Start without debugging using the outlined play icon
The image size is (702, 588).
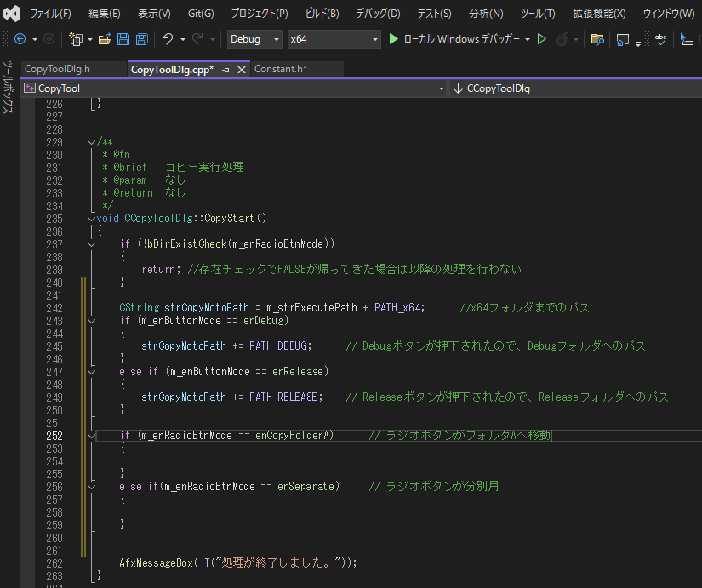[x=541, y=39]
